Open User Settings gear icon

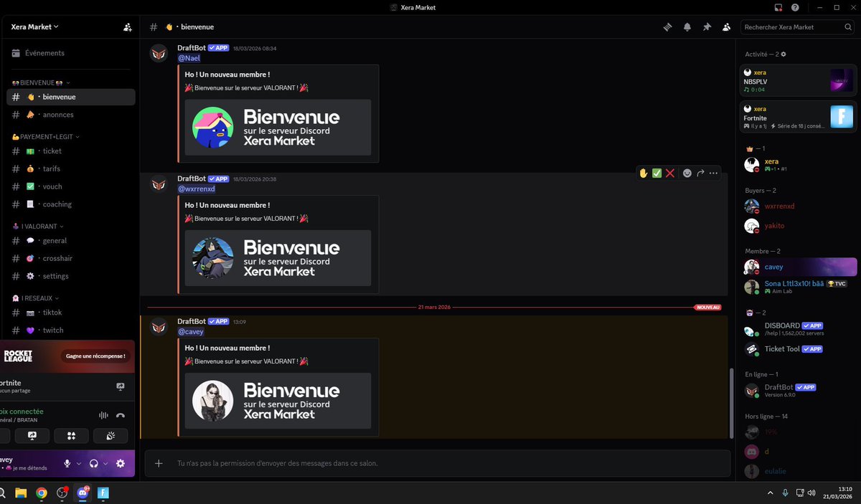[x=121, y=464]
